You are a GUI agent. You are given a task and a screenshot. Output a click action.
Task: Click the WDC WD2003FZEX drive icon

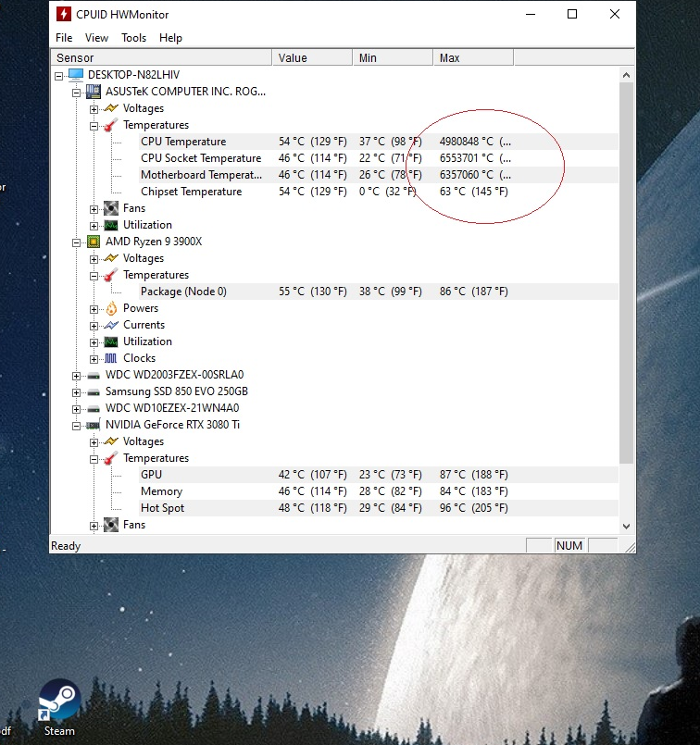[94, 376]
